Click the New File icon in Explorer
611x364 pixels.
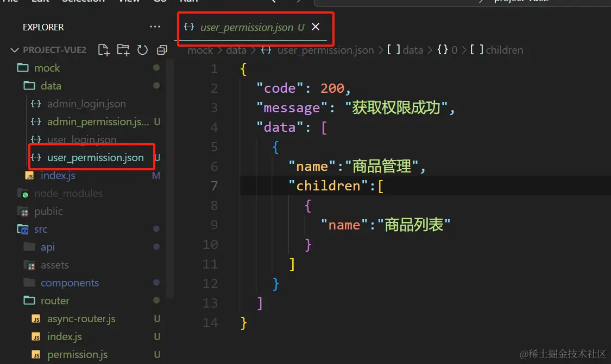(104, 50)
